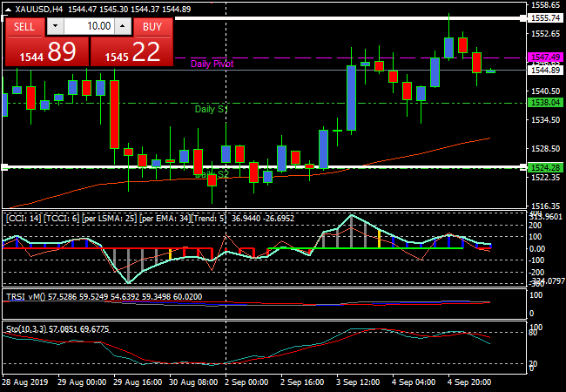
Task: Click the magenta 1547.49 pivot price tag
Action: 544,57
